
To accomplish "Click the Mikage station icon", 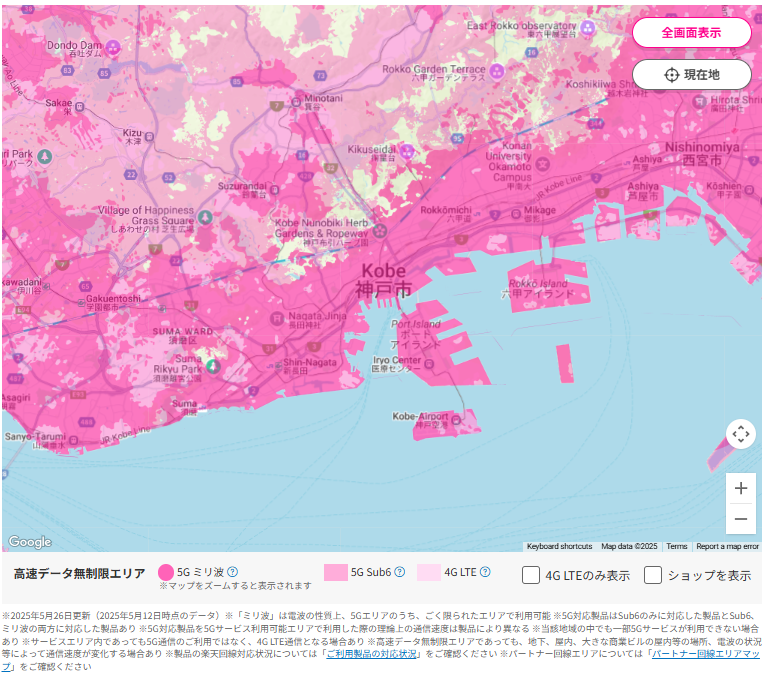I will (x=516, y=214).
